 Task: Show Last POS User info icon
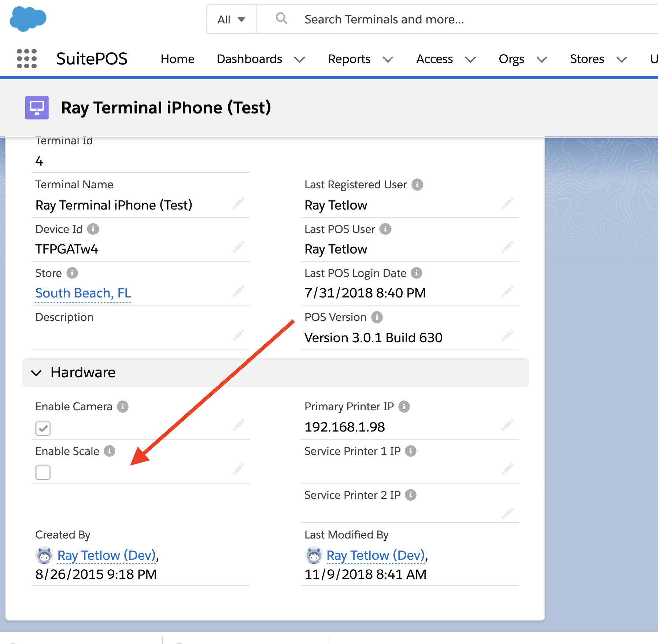click(x=385, y=229)
